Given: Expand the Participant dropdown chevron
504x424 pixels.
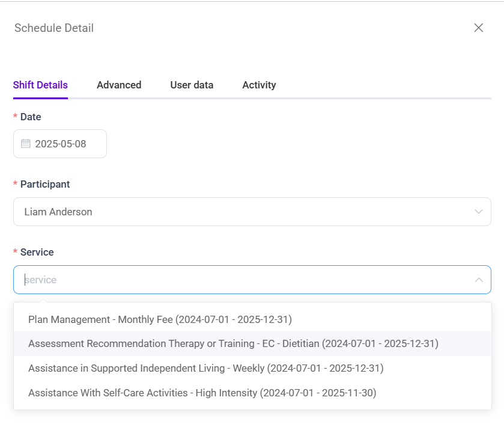Looking at the screenshot, I should (479, 212).
